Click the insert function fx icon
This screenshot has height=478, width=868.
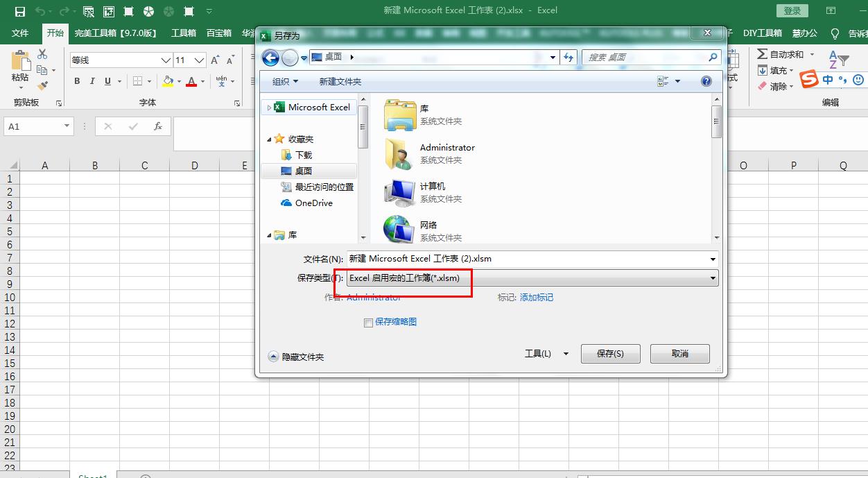[x=158, y=126]
